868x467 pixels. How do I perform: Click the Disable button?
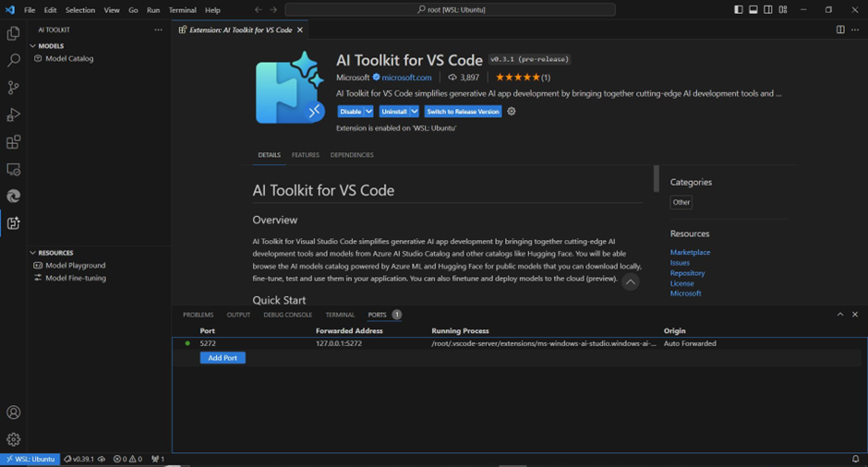pos(350,112)
